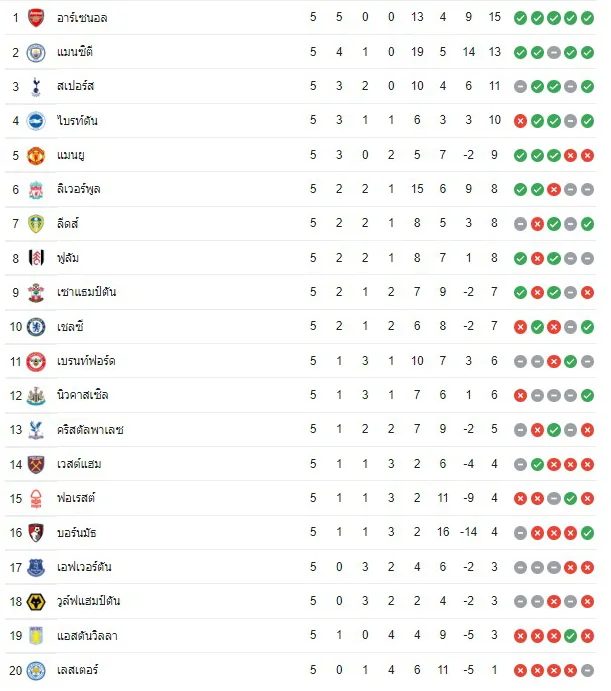Viewport: 611px width, 691px height.
Task: Open the team name link อาร์เซนอล
Action: point(82,18)
